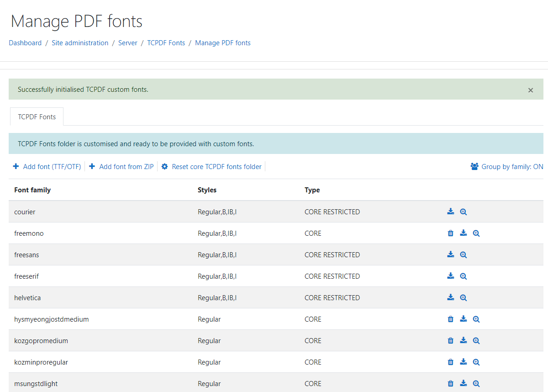This screenshot has width=548, height=392.
Task: Choose Add font from ZIP
Action: point(121,167)
